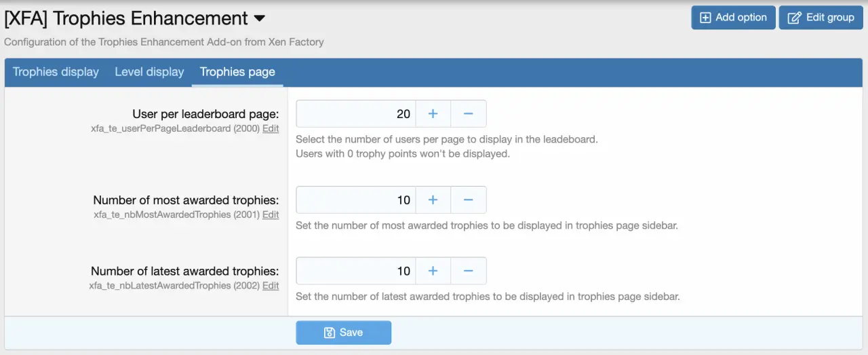Decrease the User per leaderboard page value
This screenshot has width=868, height=355.
[468, 114]
